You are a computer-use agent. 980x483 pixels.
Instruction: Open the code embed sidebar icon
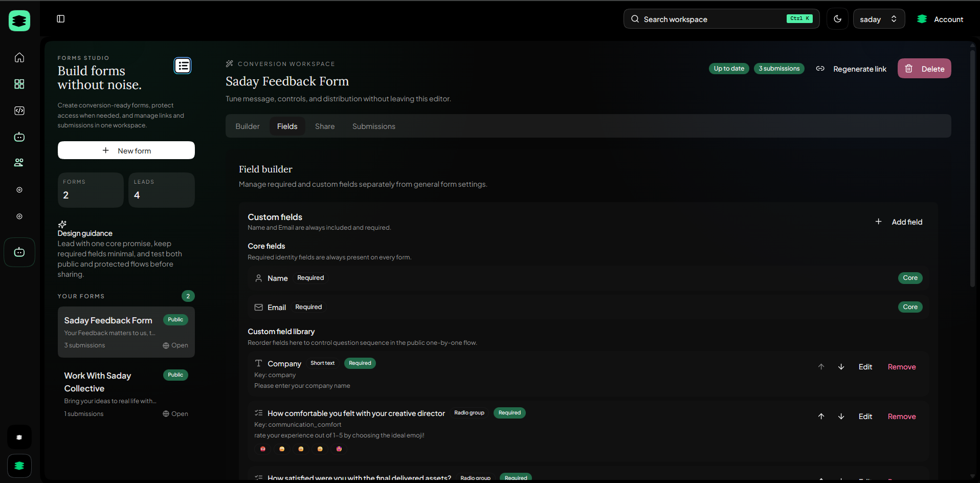[19, 111]
